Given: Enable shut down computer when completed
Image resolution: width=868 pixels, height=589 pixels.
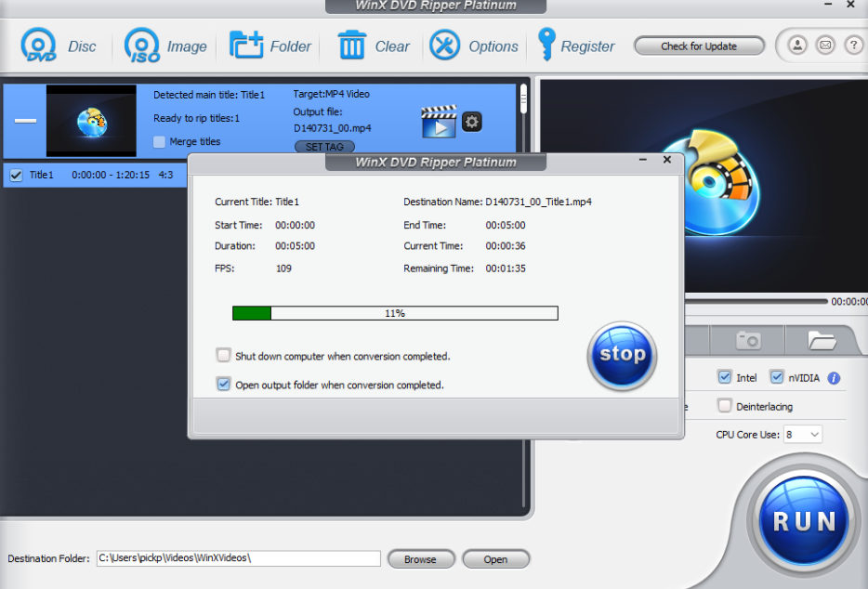Looking at the screenshot, I should [x=223, y=355].
